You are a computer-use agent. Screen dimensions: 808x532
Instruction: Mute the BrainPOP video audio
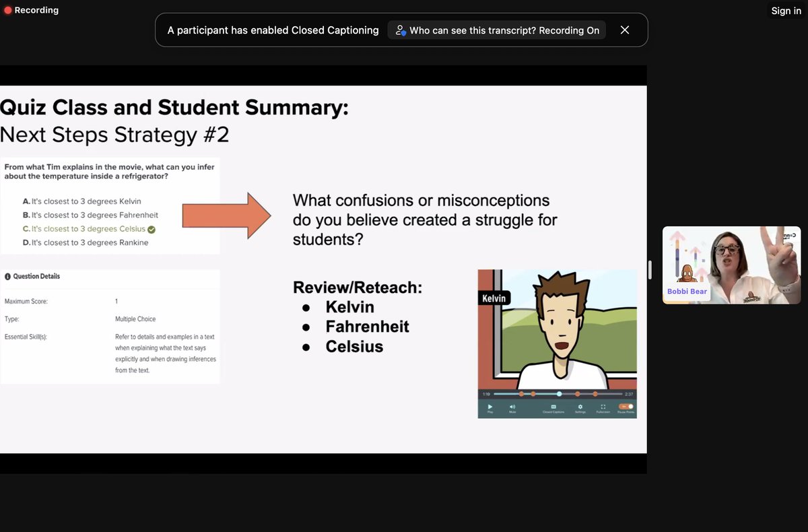pos(512,408)
